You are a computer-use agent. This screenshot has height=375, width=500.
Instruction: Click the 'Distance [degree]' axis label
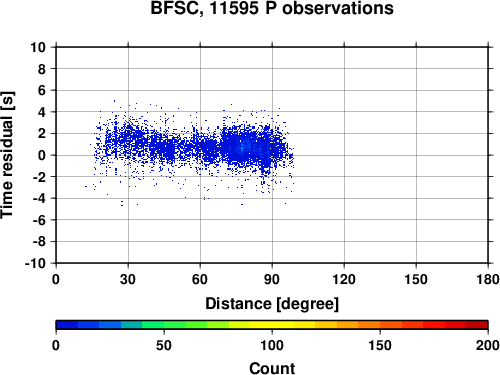click(272, 304)
